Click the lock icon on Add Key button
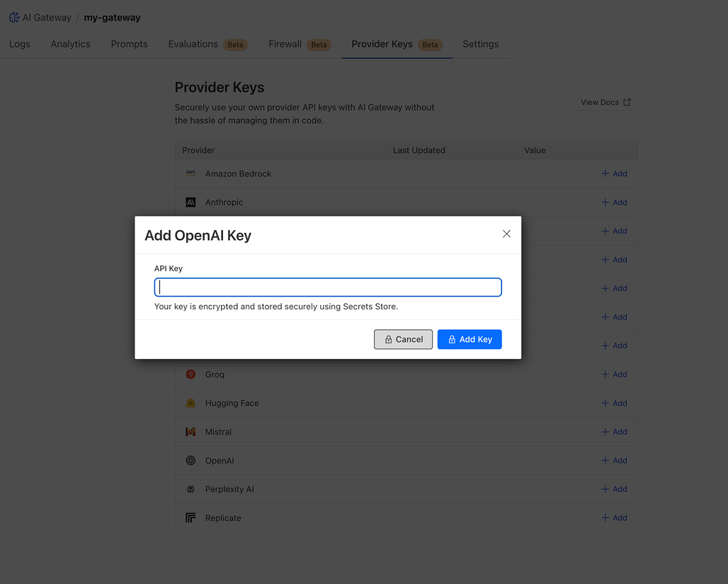The height and width of the screenshot is (584, 728). click(452, 339)
